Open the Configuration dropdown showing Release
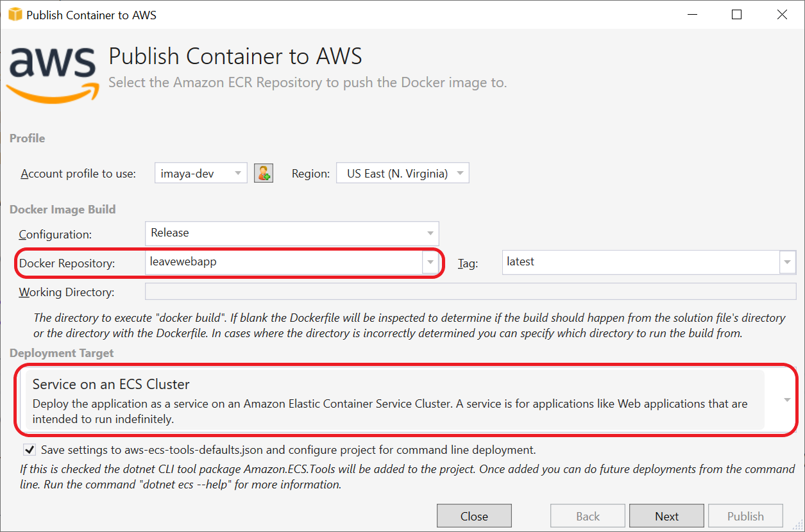805x532 pixels. (x=292, y=233)
